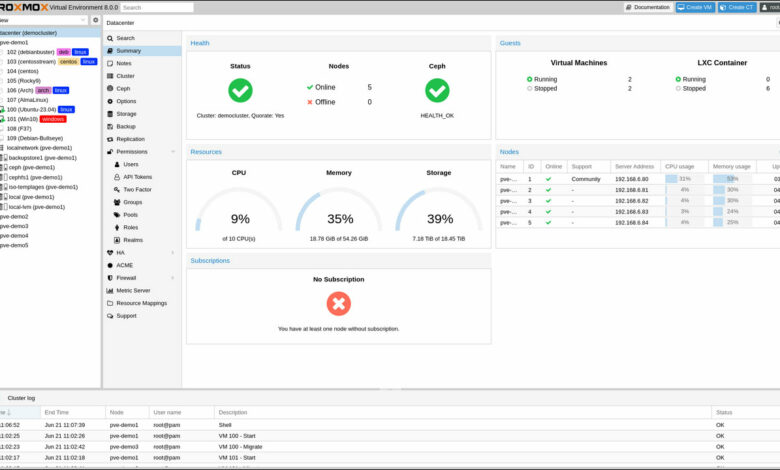Click the Search magnifier icon in side menu
780x470 pixels.
(x=110, y=38)
